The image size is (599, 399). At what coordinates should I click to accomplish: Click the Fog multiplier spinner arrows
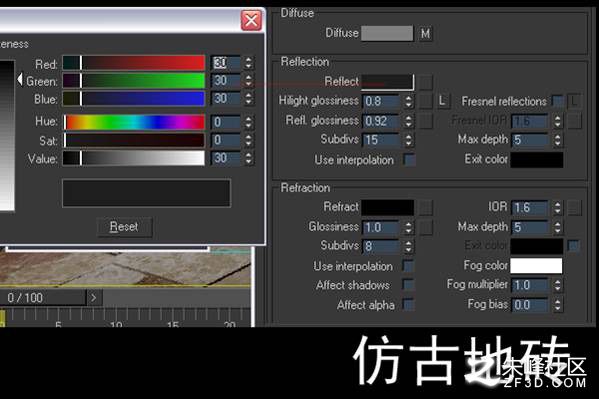[x=557, y=285]
